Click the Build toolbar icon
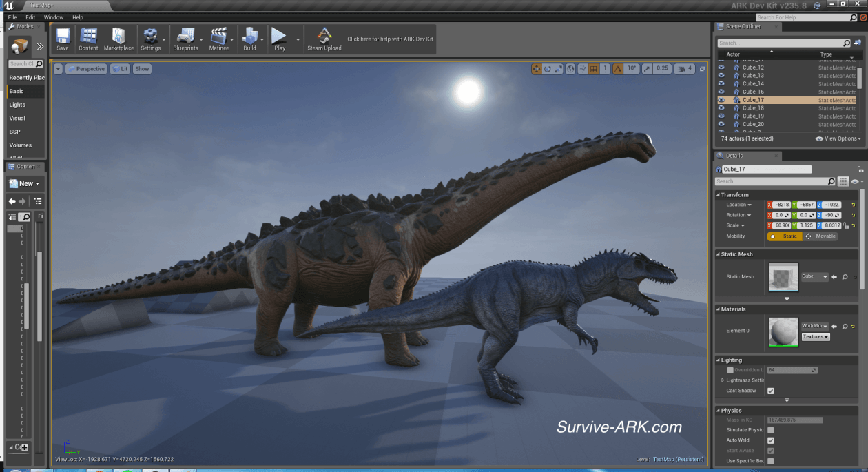Image resolution: width=868 pixels, height=472 pixels. 249,39
